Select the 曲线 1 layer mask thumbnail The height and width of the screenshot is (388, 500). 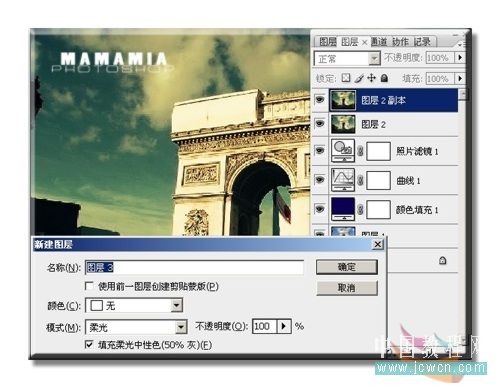(x=378, y=181)
